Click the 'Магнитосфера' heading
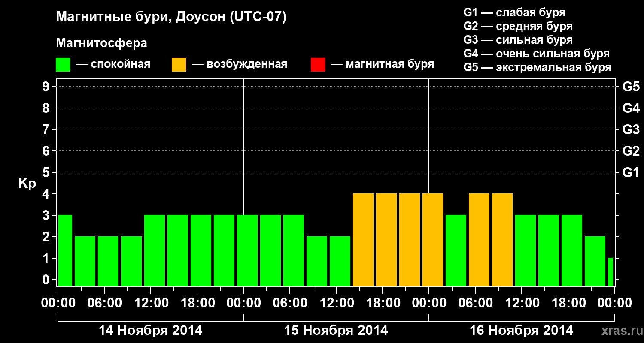The width and height of the screenshot is (644, 343). tap(101, 43)
